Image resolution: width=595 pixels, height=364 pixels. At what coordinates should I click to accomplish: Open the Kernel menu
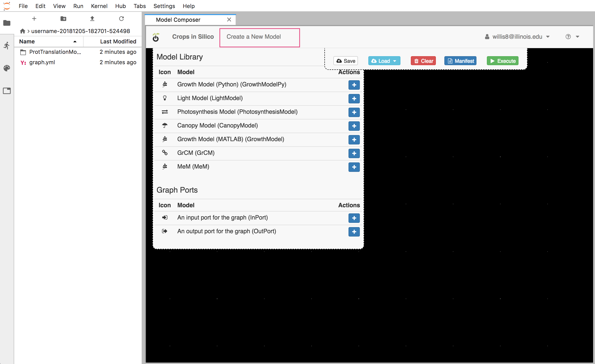(x=99, y=6)
